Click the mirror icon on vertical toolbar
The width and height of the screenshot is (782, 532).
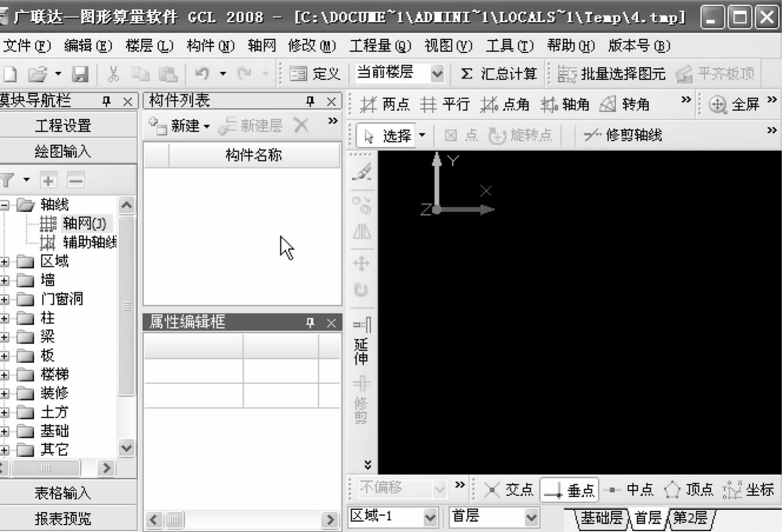point(362,232)
